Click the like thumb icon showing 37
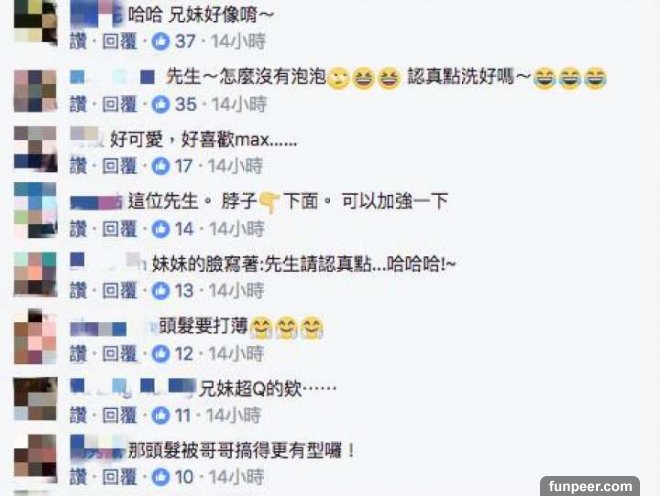 tap(160, 41)
